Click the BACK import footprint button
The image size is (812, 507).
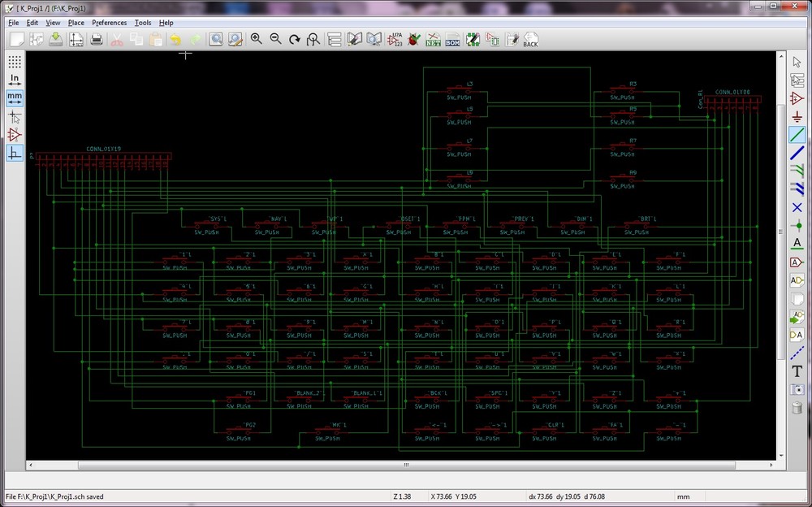pos(530,39)
